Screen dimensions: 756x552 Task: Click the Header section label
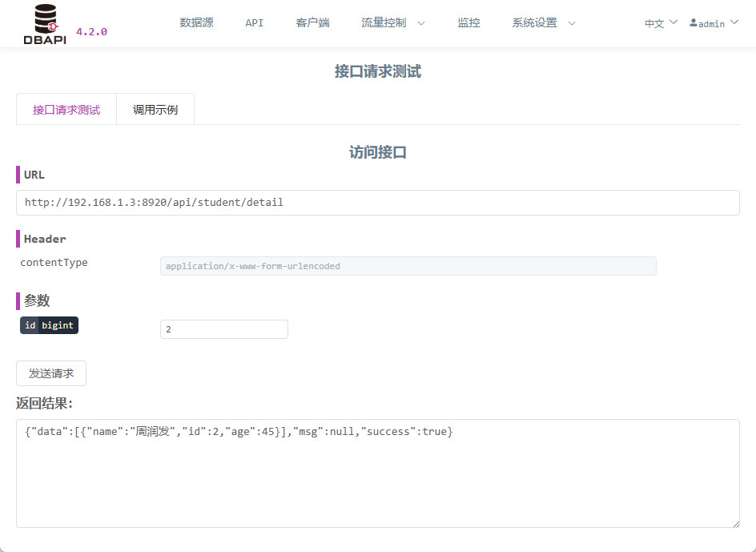coord(45,239)
